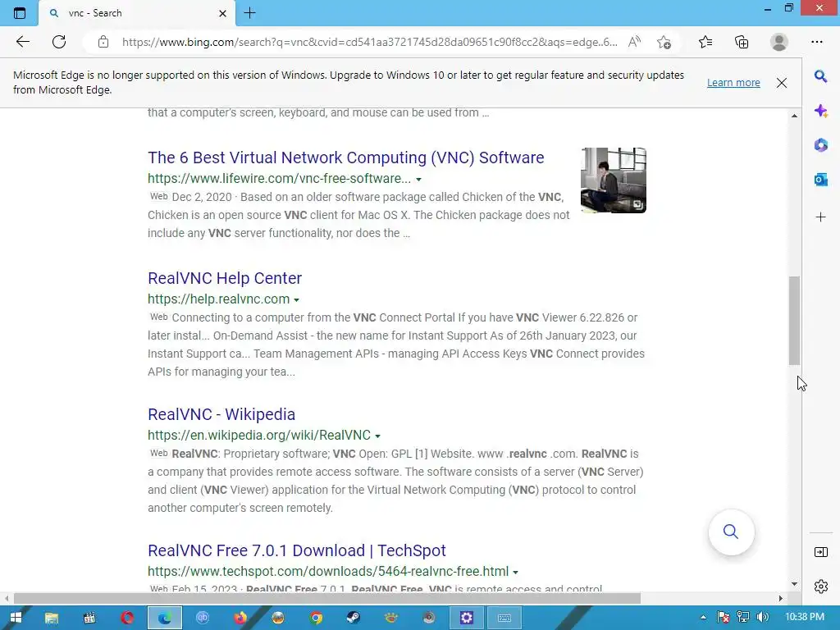Open the 10:38 PM taskbar clock
Image resolution: width=840 pixels, height=630 pixels.
tap(804, 617)
